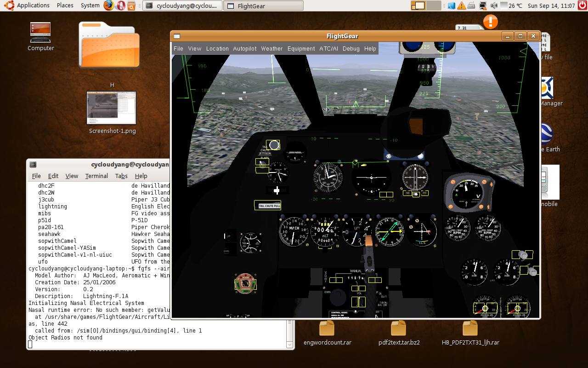This screenshot has width=588, height=368.
Task: Click the TAIL trim indicator gauge
Action: [x=251, y=242]
